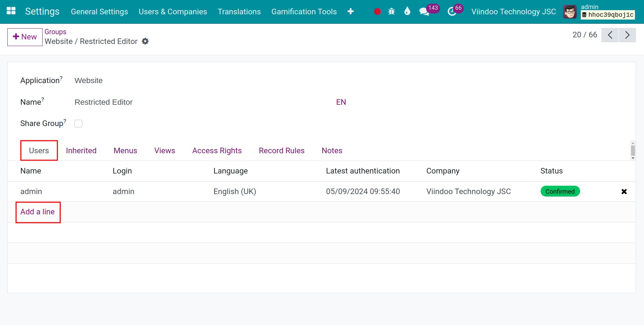644x325 pixels.
Task: Go back to Groups breadcrumb
Action: click(x=56, y=32)
